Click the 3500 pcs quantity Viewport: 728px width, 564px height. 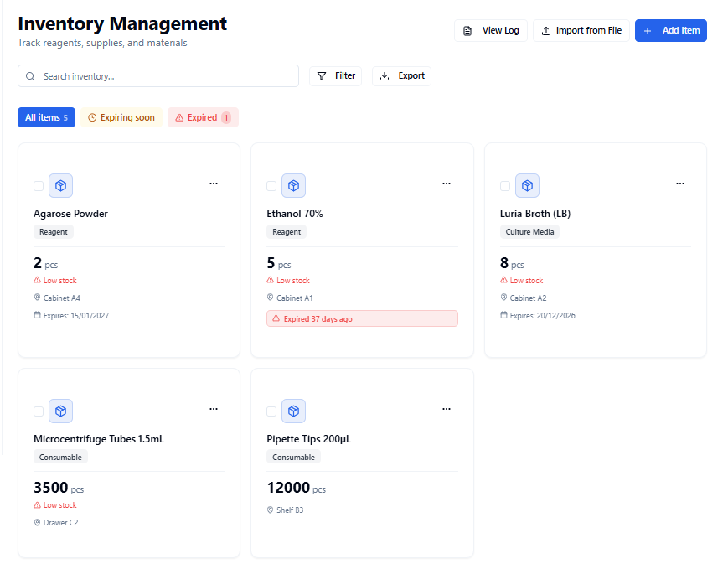pyautogui.click(x=59, y=488)
